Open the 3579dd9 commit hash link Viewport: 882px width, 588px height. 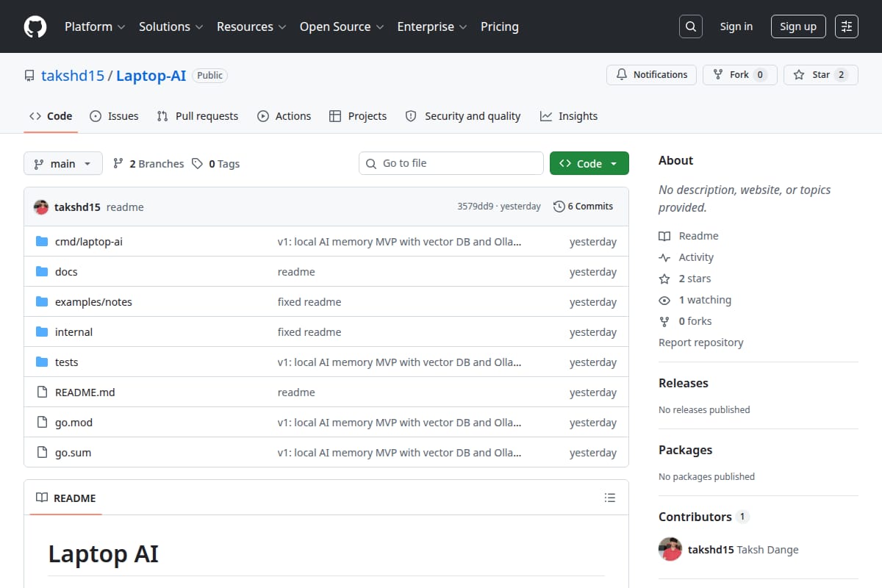[476, 207]
